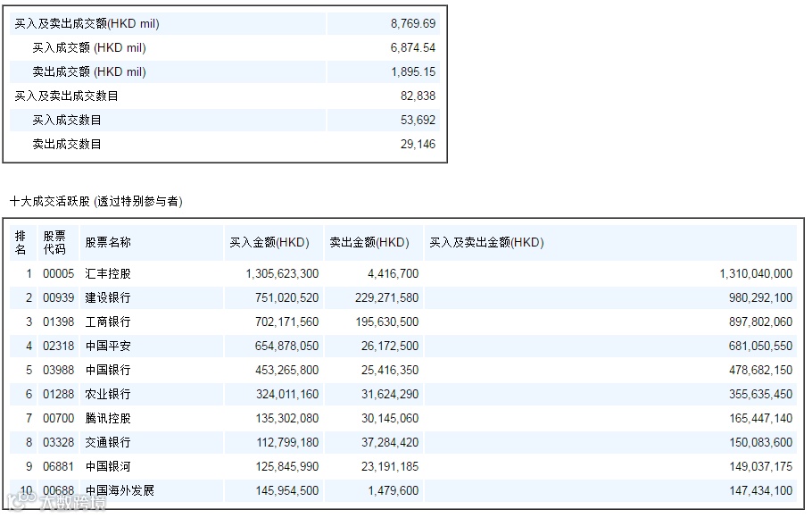Click total amount 478,682,150
Viewport: 812px width, 518px height.
[x=761, y=371]
